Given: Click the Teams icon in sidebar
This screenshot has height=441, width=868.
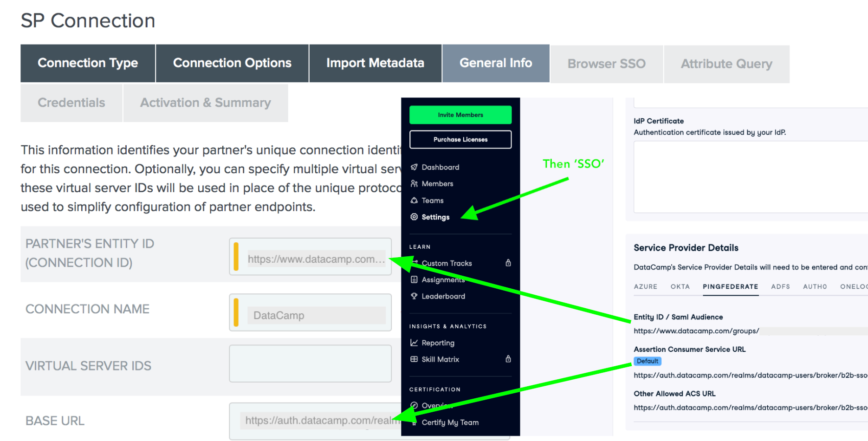Looking at the screenshot, I should [414, 201].
